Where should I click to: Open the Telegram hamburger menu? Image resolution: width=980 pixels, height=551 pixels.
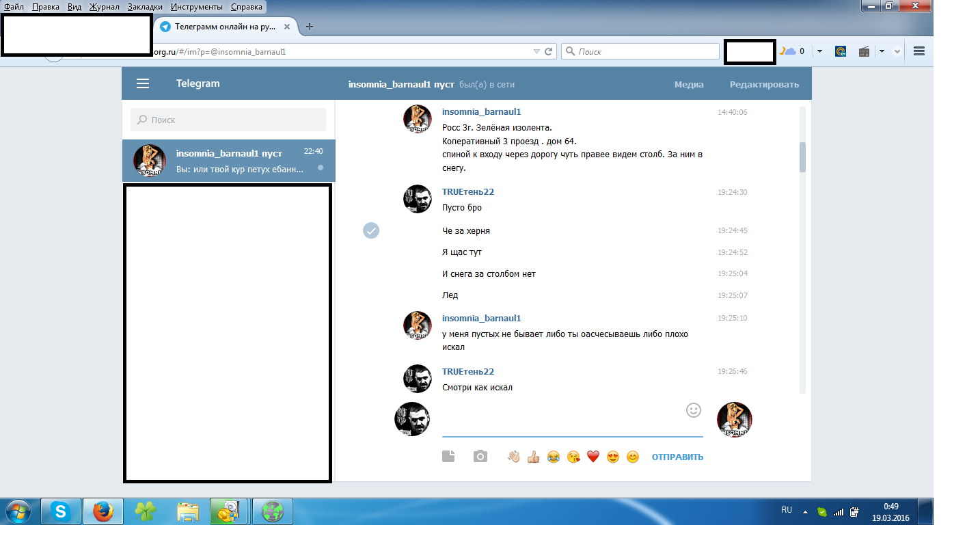coord(143,83)
